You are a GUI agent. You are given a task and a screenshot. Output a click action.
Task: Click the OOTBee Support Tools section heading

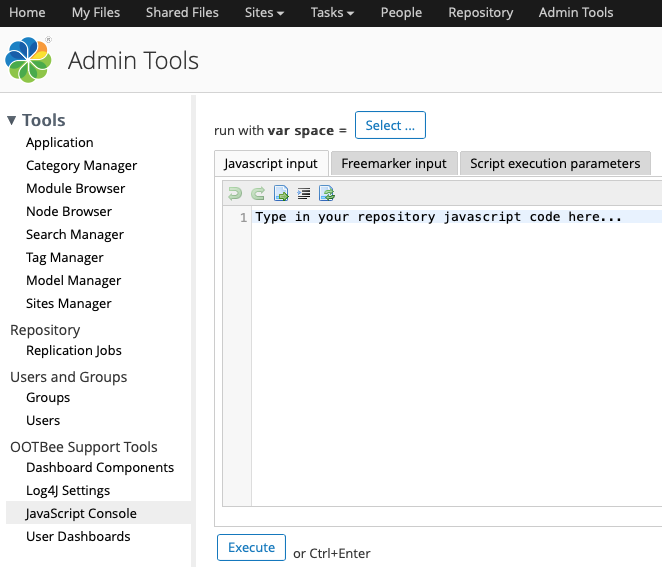point(84,447)
